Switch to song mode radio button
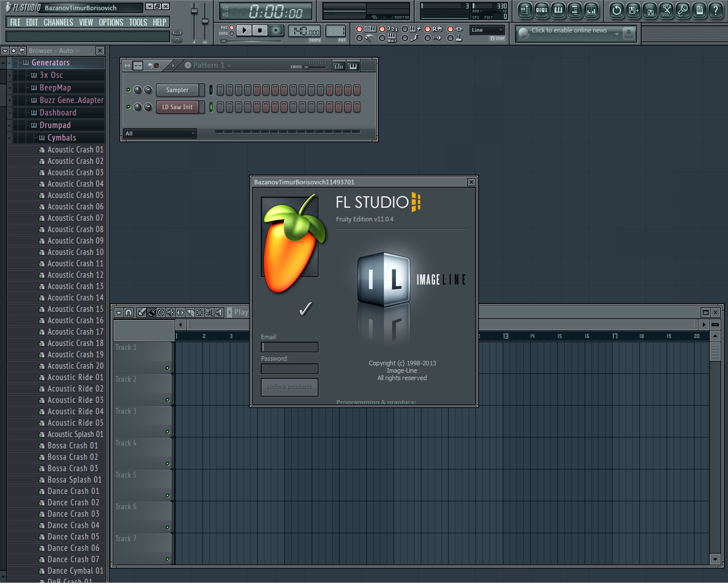 [x=231, y=34]
